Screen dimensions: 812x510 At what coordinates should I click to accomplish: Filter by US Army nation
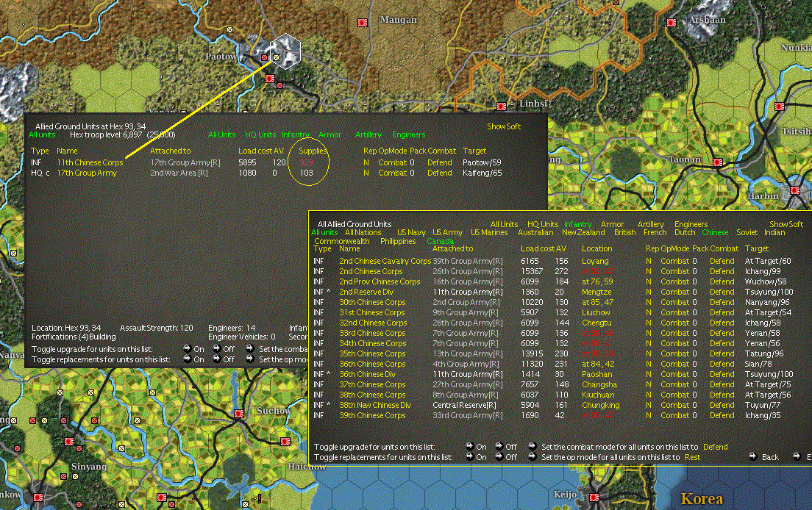tap(447, 233)
